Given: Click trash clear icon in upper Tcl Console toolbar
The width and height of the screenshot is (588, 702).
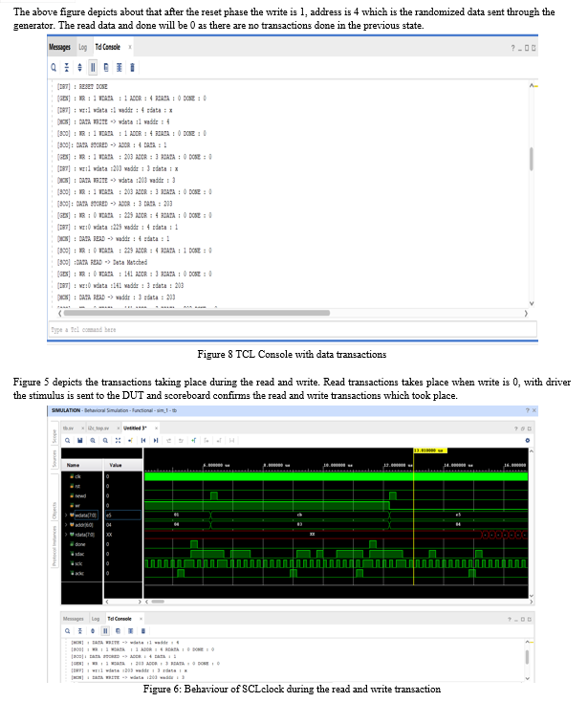Looking at the screenshot, I should click(x=132, y=67).
